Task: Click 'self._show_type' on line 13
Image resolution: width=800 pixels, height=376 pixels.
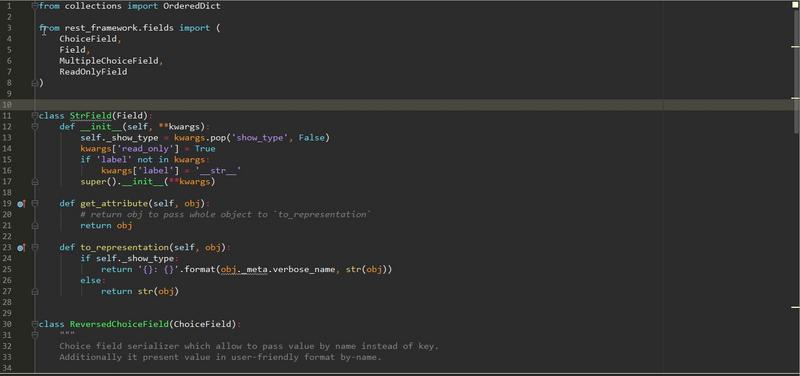Action: click(119, 138)
